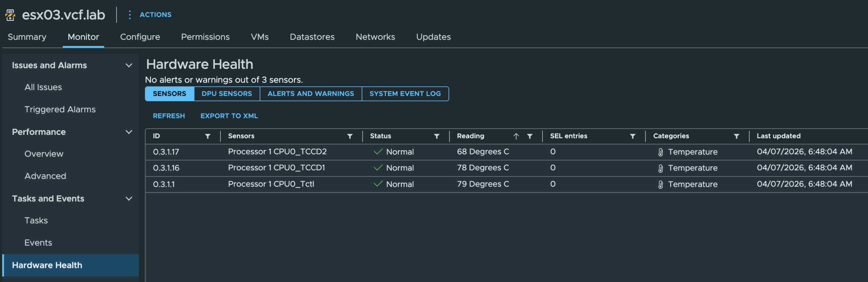Filter the Sensors column
Screen dimensions: 868x282
pos(350,136)
